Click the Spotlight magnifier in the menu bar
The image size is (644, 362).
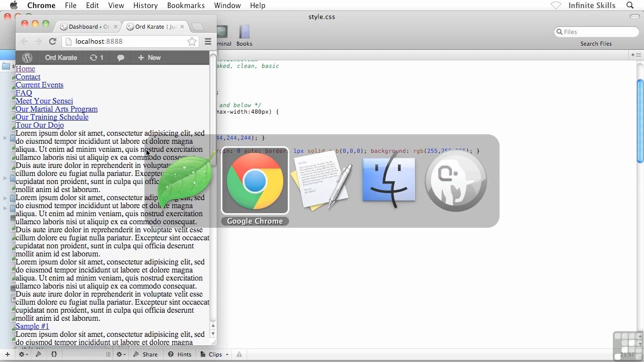(630, 6)
